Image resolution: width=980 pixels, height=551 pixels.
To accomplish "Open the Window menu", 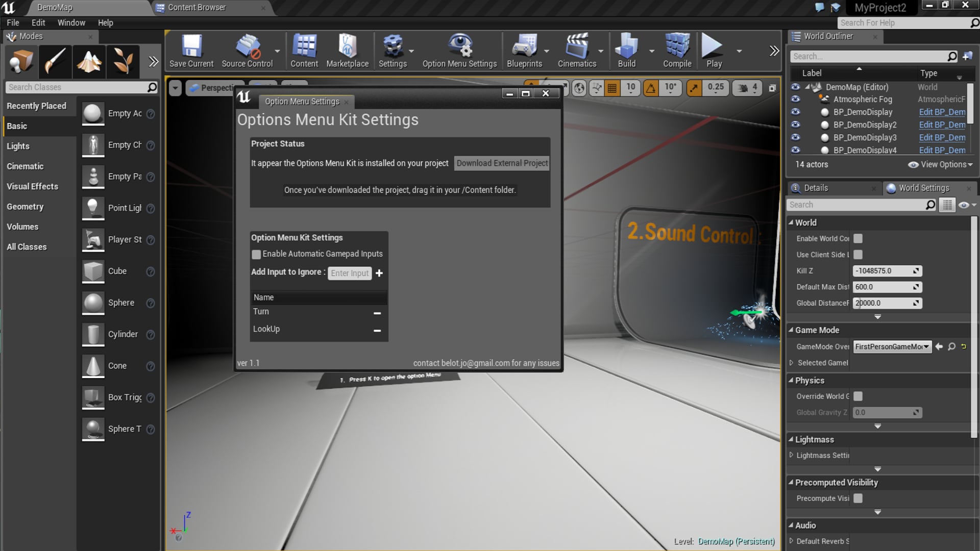I will coord(71,22).
